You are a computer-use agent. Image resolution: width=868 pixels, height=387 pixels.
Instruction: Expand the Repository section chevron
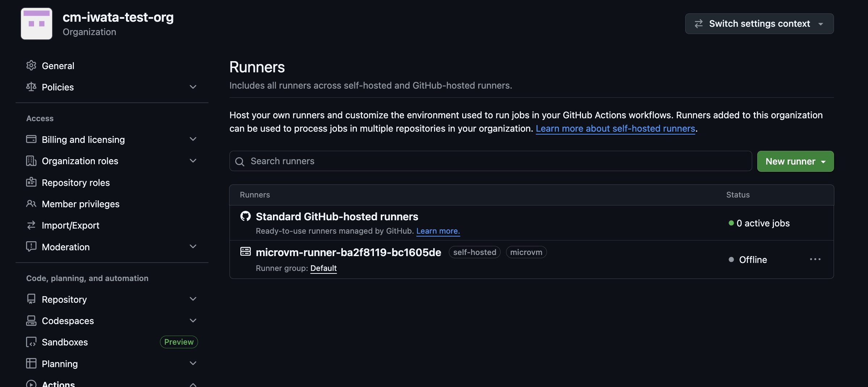193,299
